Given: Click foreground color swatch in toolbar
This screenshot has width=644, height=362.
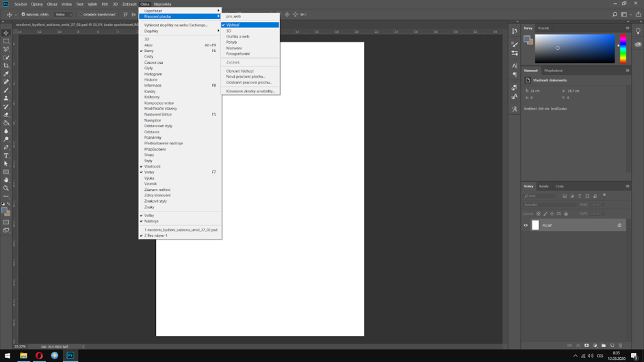Looking at the screenshot, I should (x=5, y=211).
